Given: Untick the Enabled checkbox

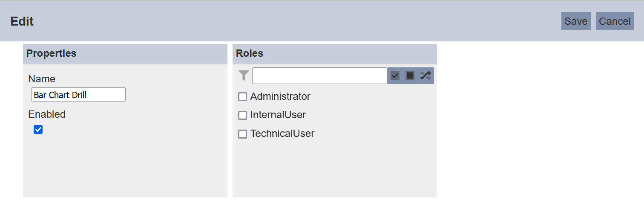Looking at the screenshot, I should [x=38, y=130].
